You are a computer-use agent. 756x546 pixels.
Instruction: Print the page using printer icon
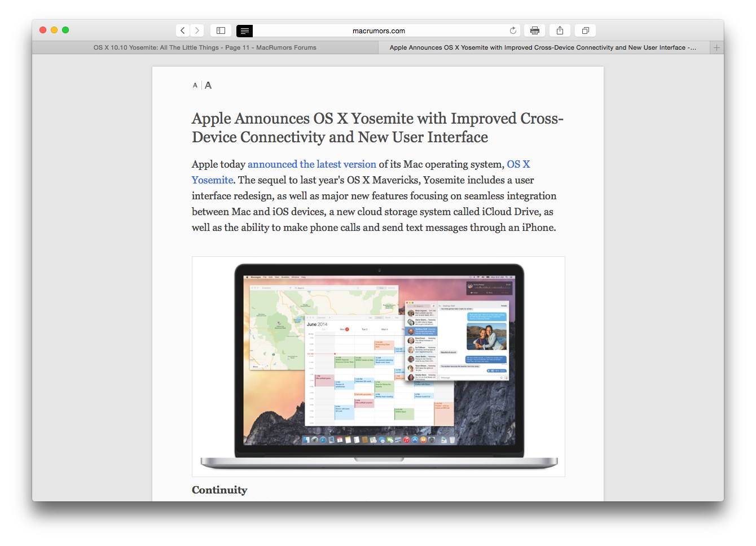click(x=535, y=30)
